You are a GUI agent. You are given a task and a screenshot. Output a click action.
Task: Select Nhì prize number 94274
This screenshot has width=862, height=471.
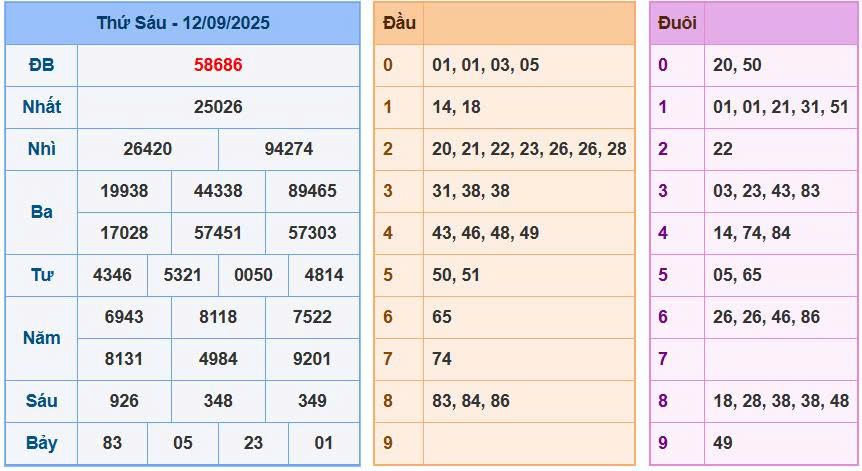click(x=289, y=149)
